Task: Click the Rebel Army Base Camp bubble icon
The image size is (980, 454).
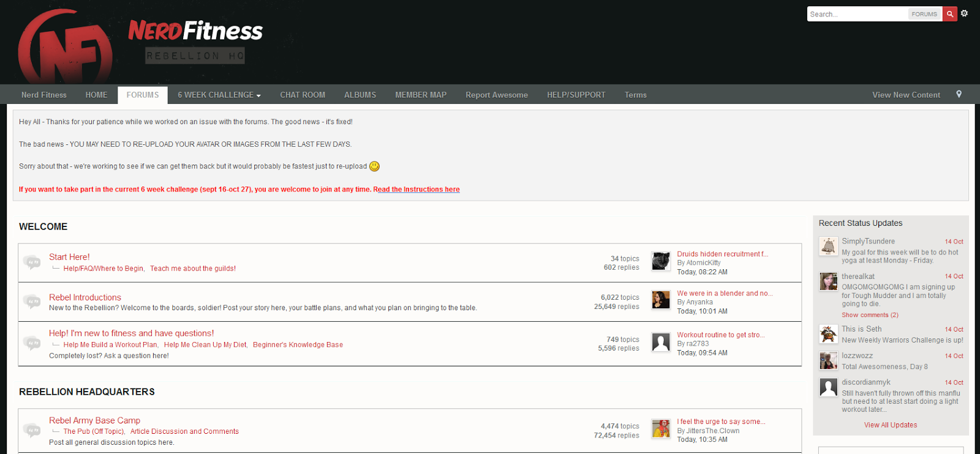Action: (x=32, y=430)
